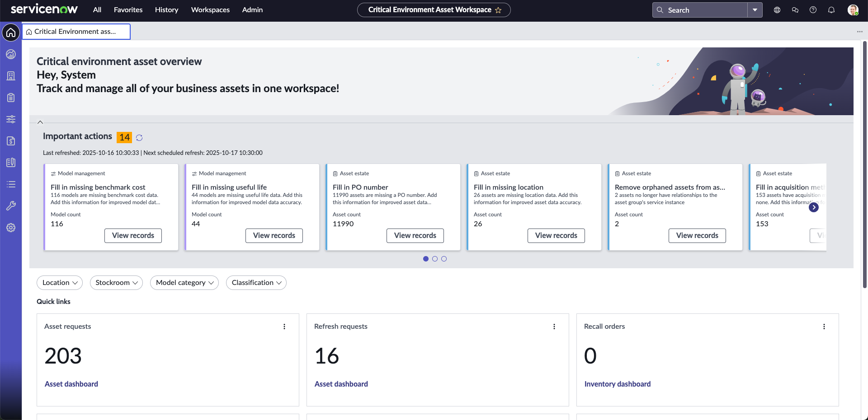This screenshot has width=868, height=420.
Task: Expand the Stockroom filter dropdown
Action: pos(116,283)
